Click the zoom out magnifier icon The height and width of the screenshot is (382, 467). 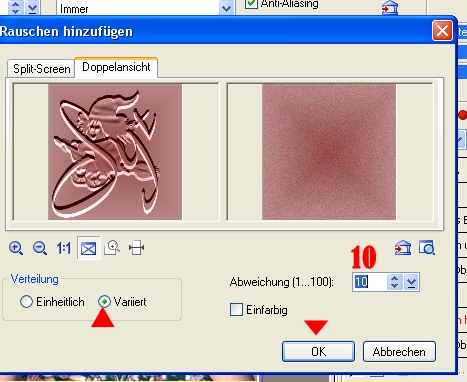(x=40, y=248)
